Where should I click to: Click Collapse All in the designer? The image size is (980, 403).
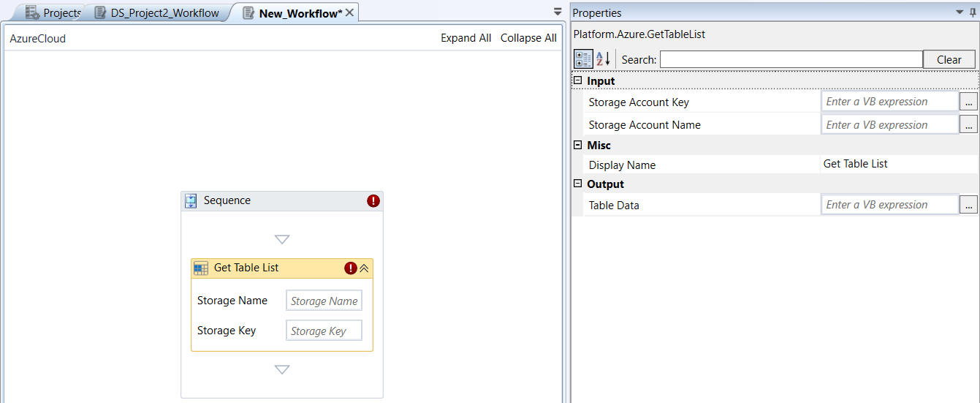(528, 38)
